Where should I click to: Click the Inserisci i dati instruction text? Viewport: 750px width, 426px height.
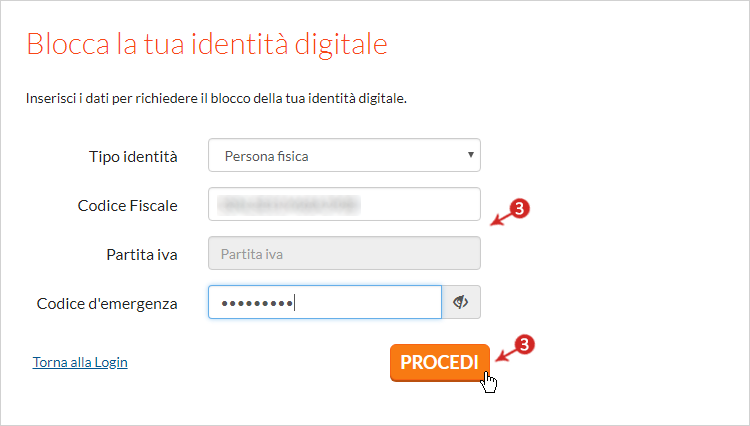pos(216,98)
